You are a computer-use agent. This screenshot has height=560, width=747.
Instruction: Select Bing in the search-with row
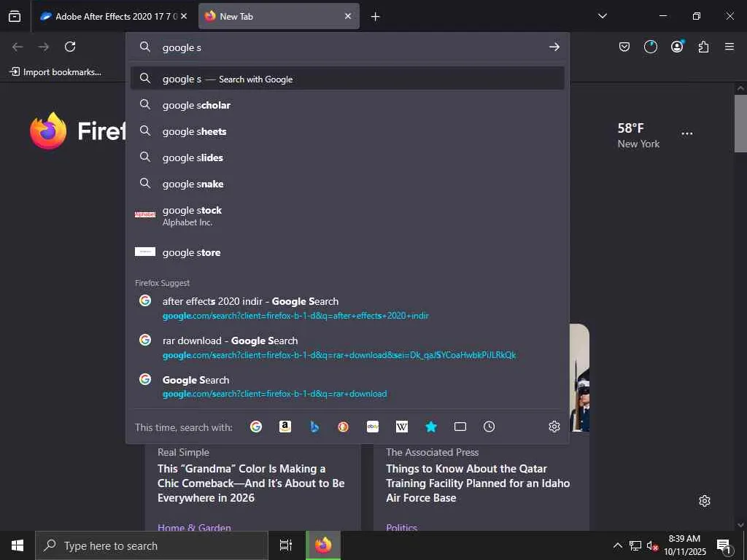pyautogui.click(x=314, y=427)
